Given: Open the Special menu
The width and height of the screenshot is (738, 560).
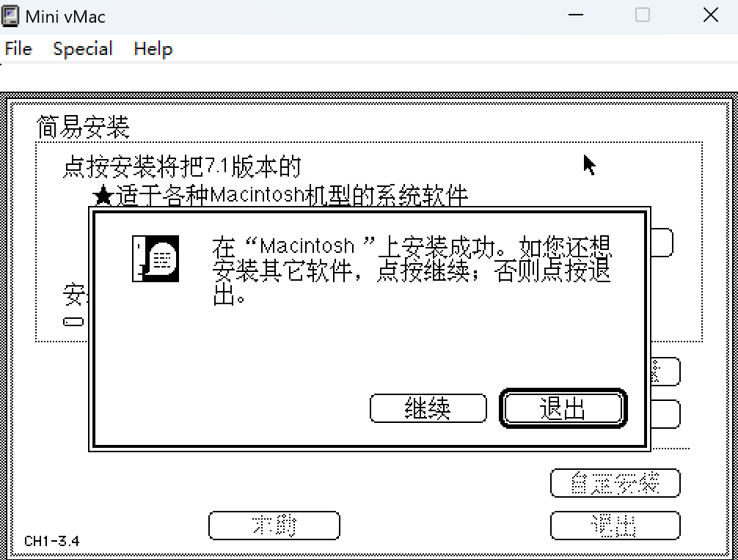Looking at the screenshot, I should coord(82,49).
